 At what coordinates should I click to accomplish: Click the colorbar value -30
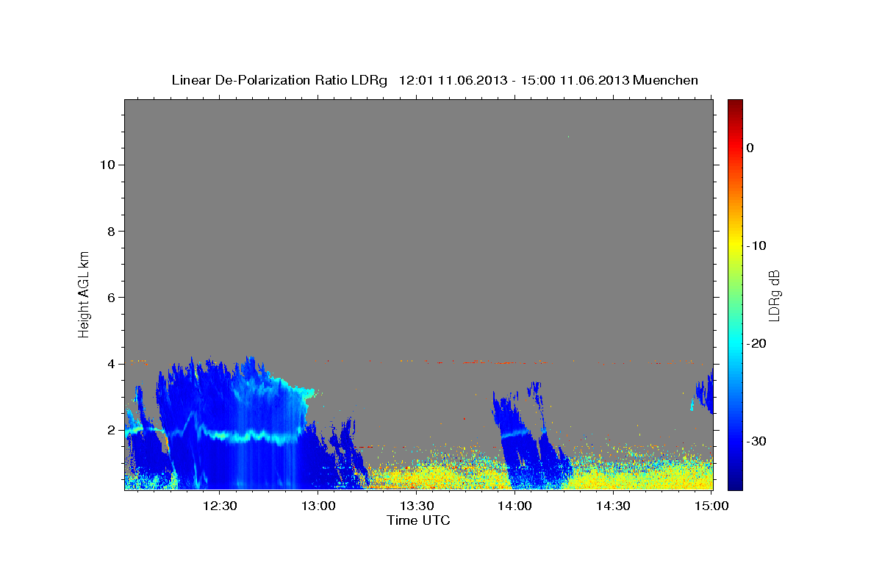coord(756,441)
